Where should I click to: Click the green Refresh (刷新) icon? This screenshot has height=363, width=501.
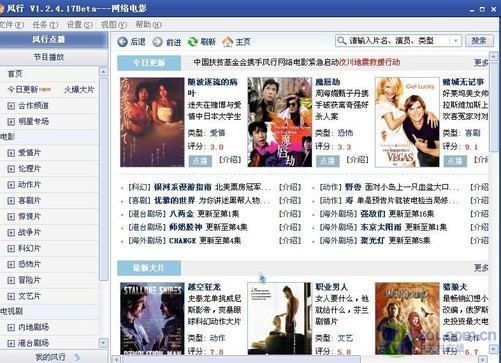pyautogui.click(x=193, y=42)
